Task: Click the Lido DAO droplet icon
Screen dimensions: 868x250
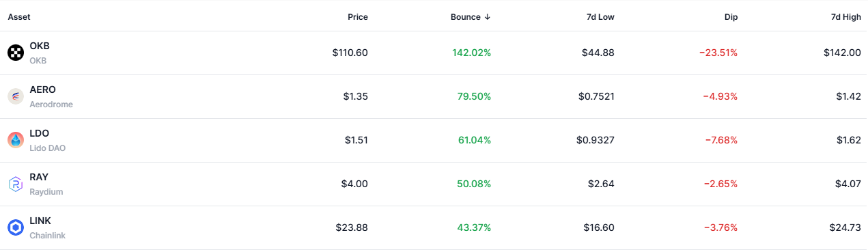Action: 16,140
